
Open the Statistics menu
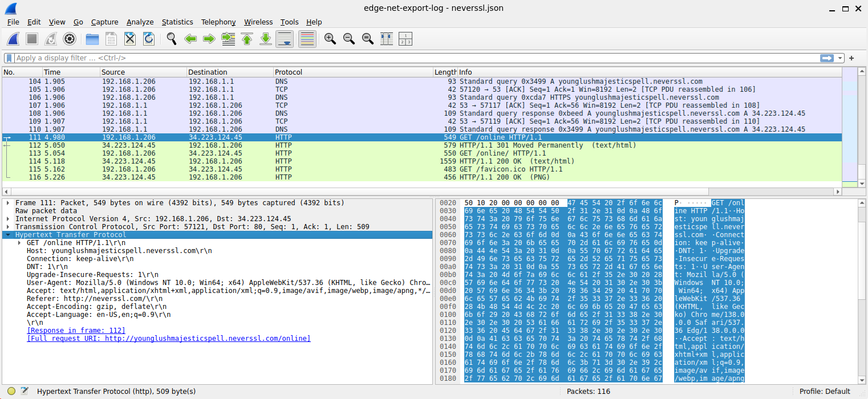[177, 22]
